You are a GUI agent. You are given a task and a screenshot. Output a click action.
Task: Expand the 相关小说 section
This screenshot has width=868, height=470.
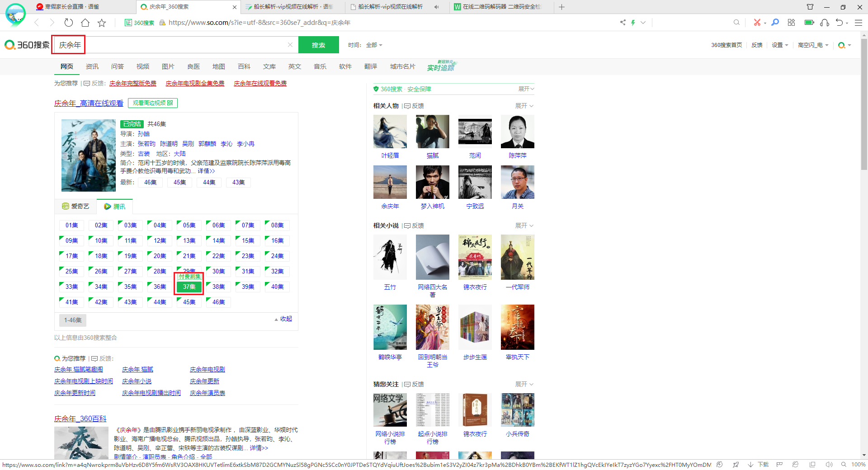click(x=524, y=226)
